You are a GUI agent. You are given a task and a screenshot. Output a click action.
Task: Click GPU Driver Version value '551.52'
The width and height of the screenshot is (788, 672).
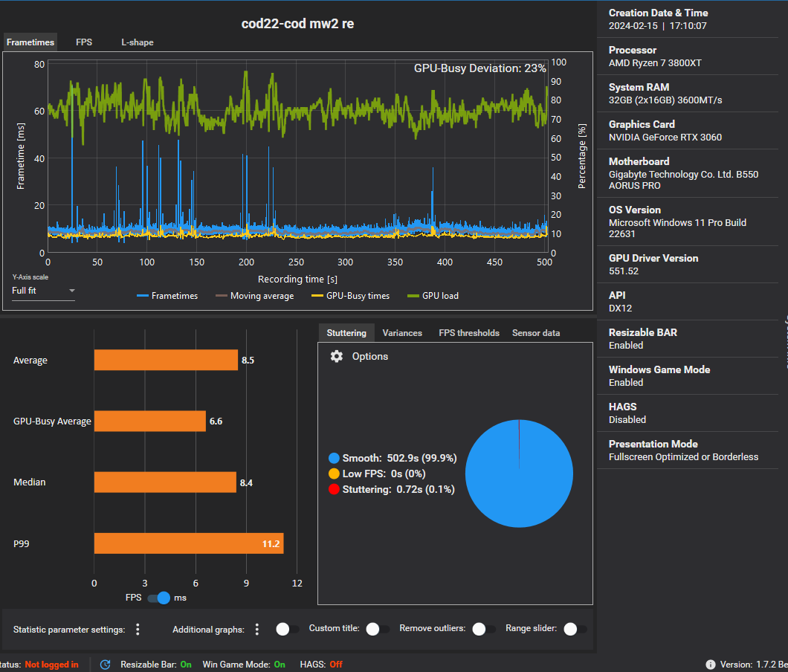[624, 271]
